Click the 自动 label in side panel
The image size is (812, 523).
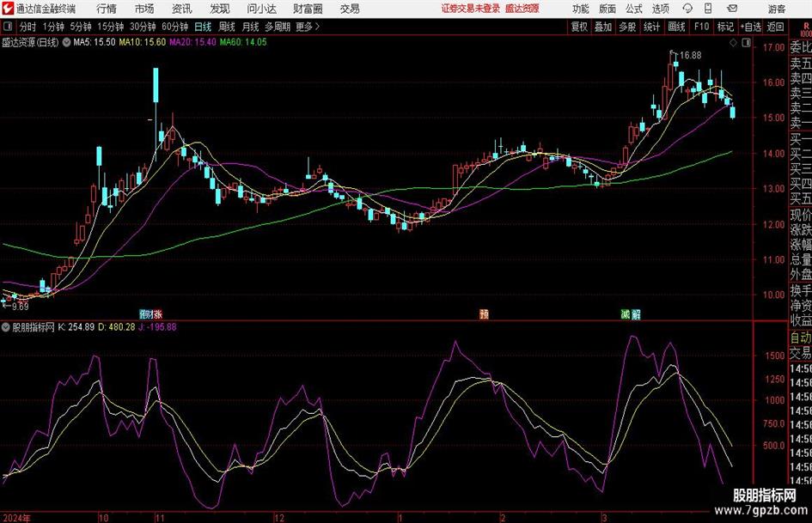(801, 338)
